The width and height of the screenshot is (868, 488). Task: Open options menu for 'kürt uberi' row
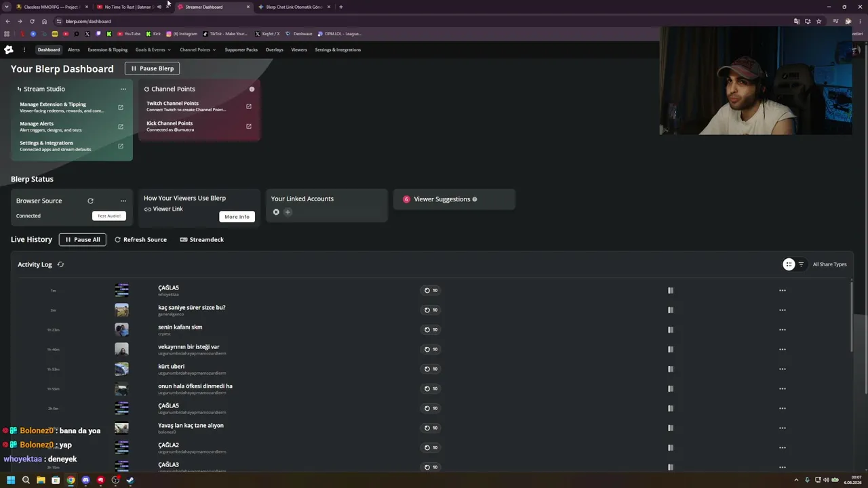(x=783, y=369)
